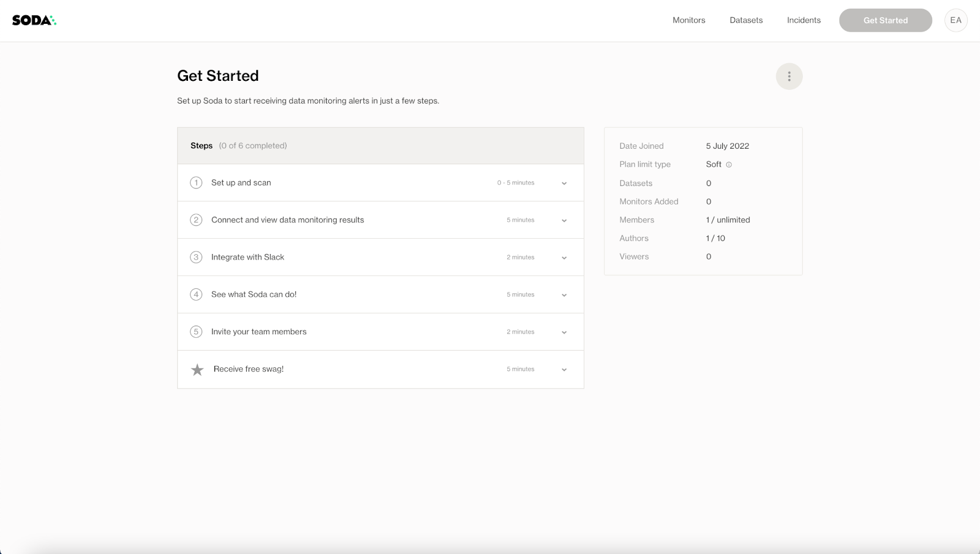Click the 1 / 10 authors value
Viewport: 980px width, 554px height.
point(715,239)
